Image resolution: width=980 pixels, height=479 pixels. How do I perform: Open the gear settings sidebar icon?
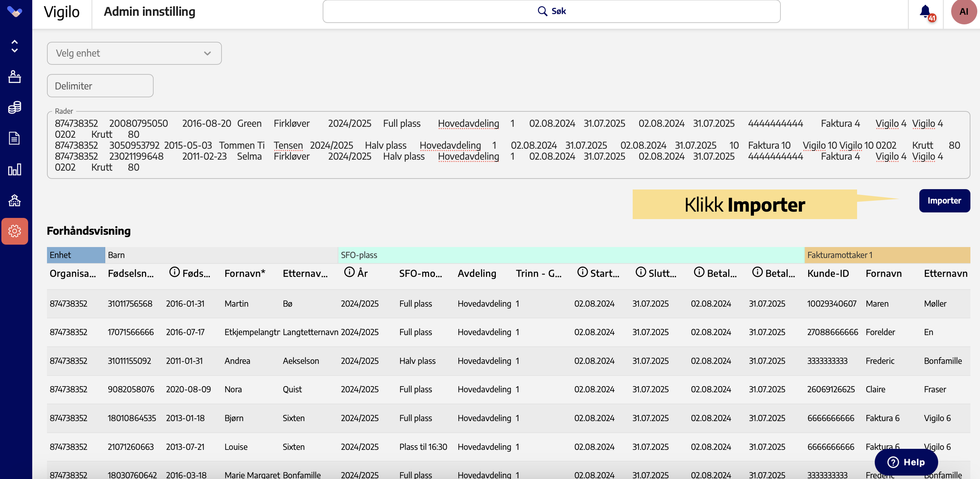(x=14, y=231)
